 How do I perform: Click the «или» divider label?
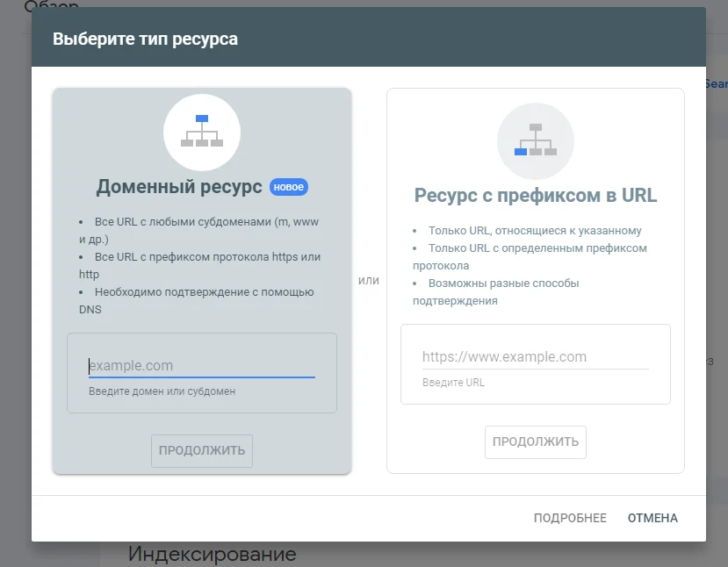pyautogui.click(x=370, y=280)
